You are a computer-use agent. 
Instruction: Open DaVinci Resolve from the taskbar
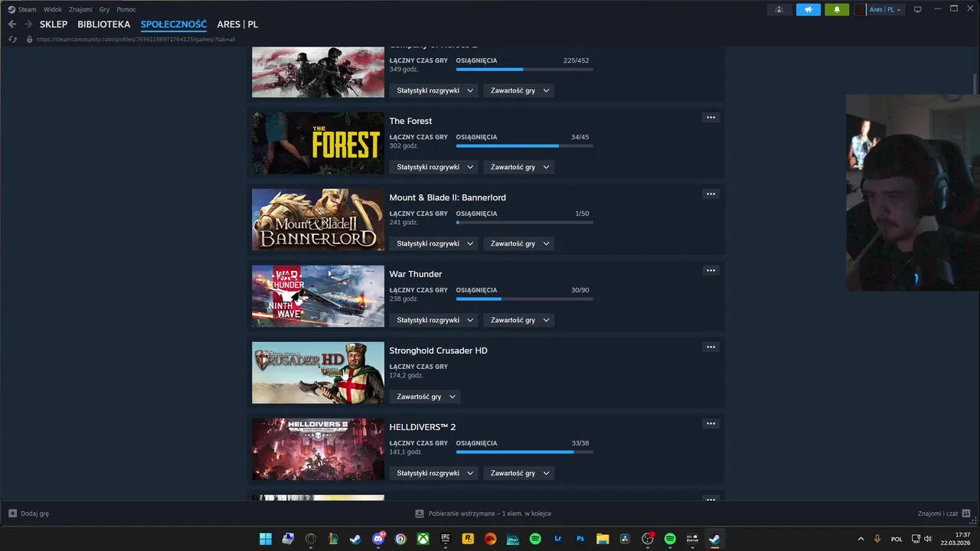tap(626, 539)
